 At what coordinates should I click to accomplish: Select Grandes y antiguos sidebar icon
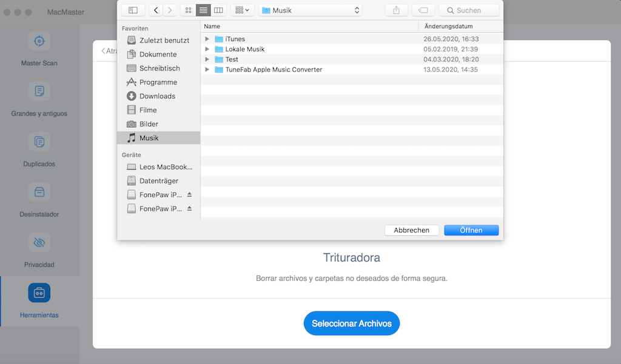pos(39,91)
